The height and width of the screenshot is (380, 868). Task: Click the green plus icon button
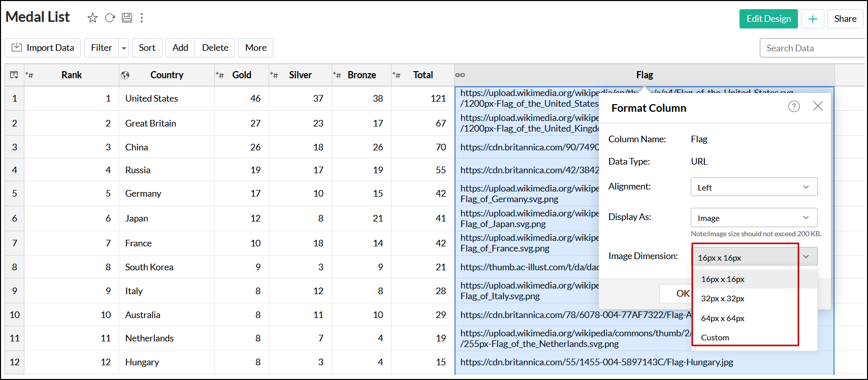point(813,19)
